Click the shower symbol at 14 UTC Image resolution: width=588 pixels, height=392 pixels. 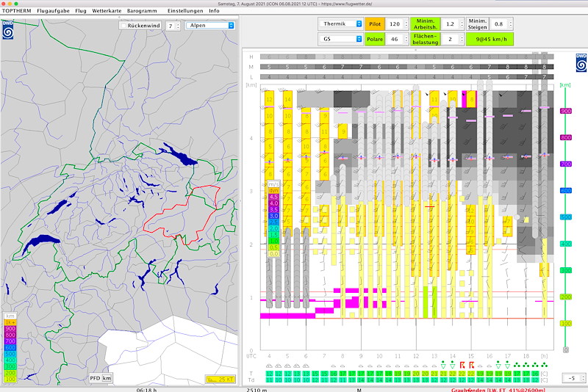(453, 364)
